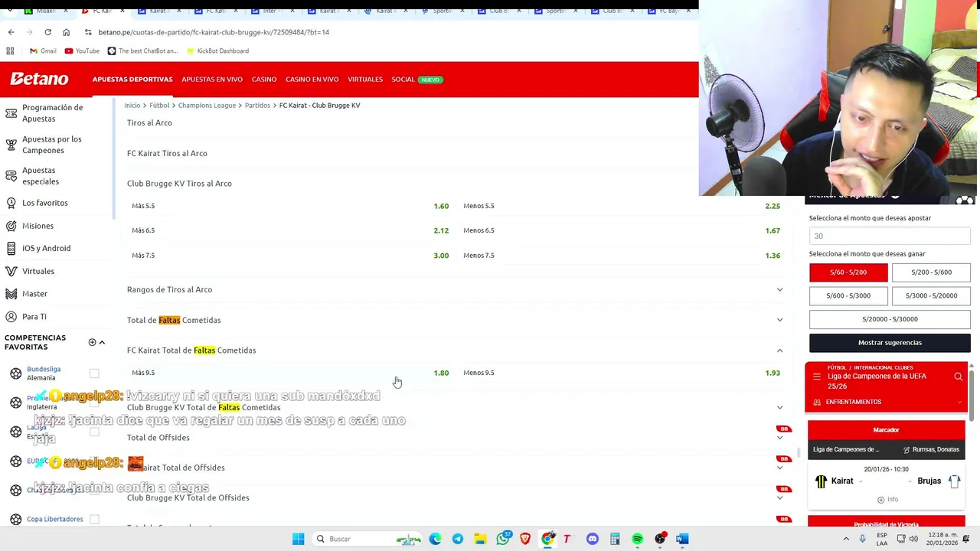Expand Club Brugge KV Total de Offsides
Screen dimensions: 980x551
779,497
